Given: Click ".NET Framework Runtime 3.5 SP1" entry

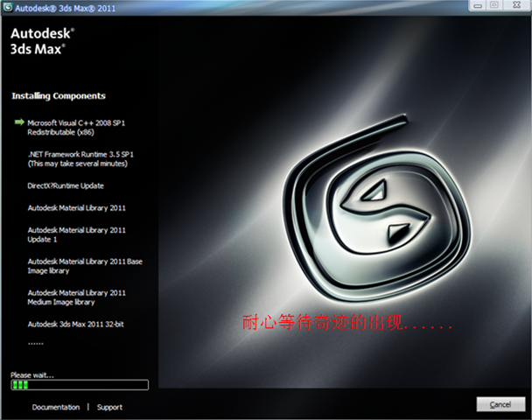Looking at the screenshot, I should click(x=80, y=159).
